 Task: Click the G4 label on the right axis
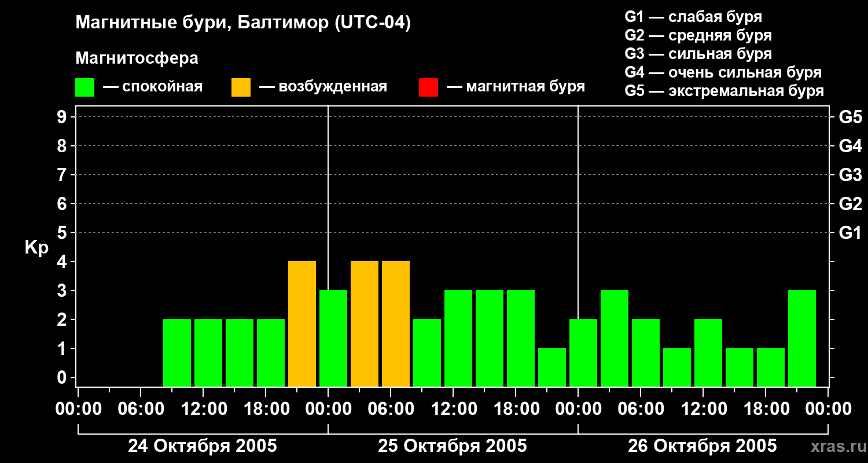850,146
